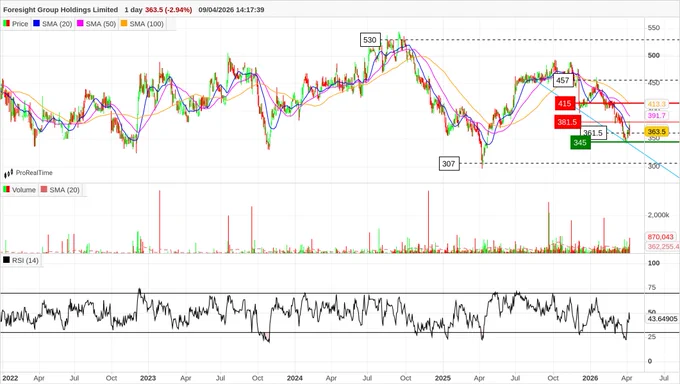Click the black RSI color swatch
The height and width of the screenshot is (384, 680).
point(7,260)
